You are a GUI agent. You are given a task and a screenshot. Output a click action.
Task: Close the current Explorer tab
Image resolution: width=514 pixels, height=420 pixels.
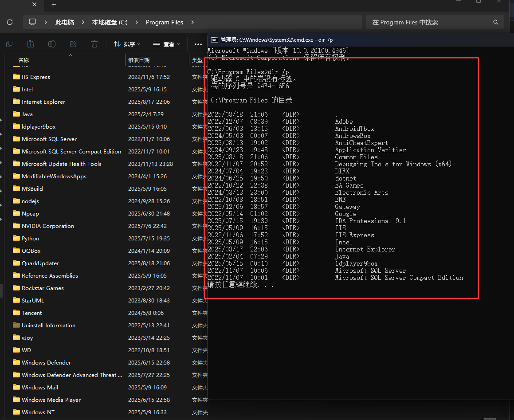click(x=35, y=4)
